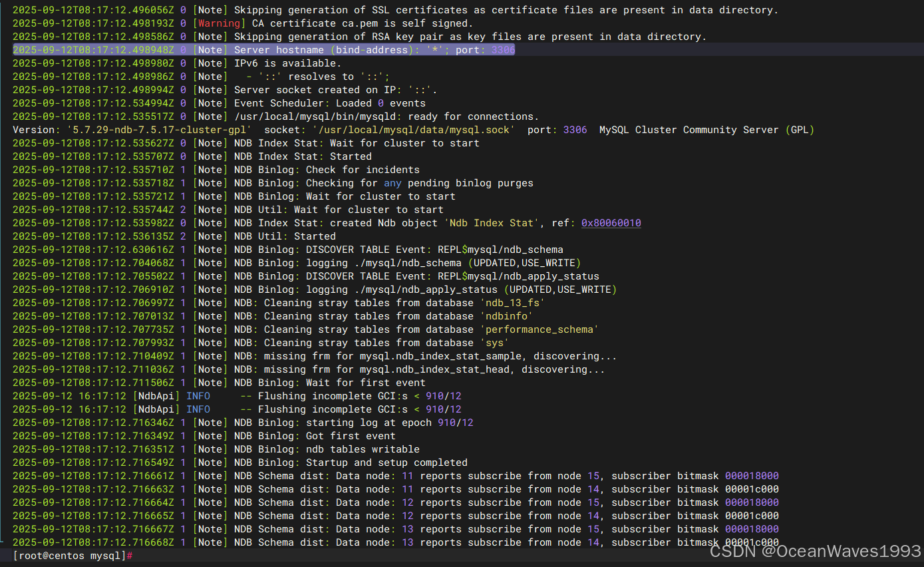Click port 3306 on the Version line
The width and height of the screenshot is (924, 567).
tap(575, 130)
